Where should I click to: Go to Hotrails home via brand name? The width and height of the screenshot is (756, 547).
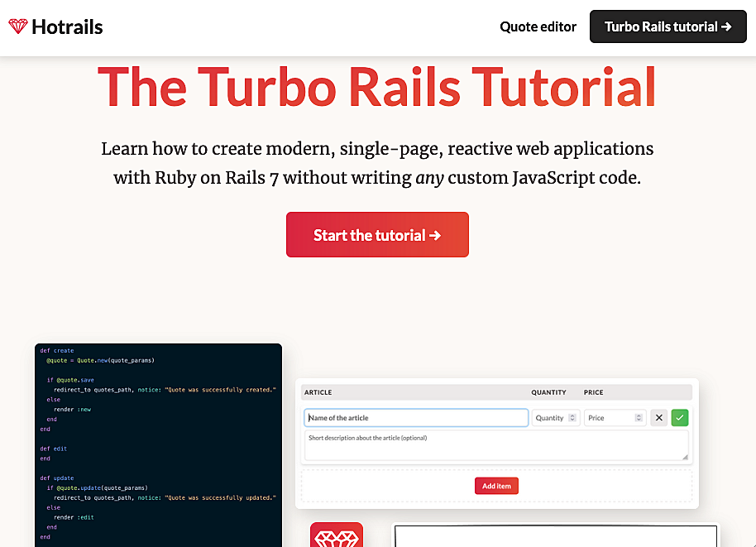pos(67,27)
